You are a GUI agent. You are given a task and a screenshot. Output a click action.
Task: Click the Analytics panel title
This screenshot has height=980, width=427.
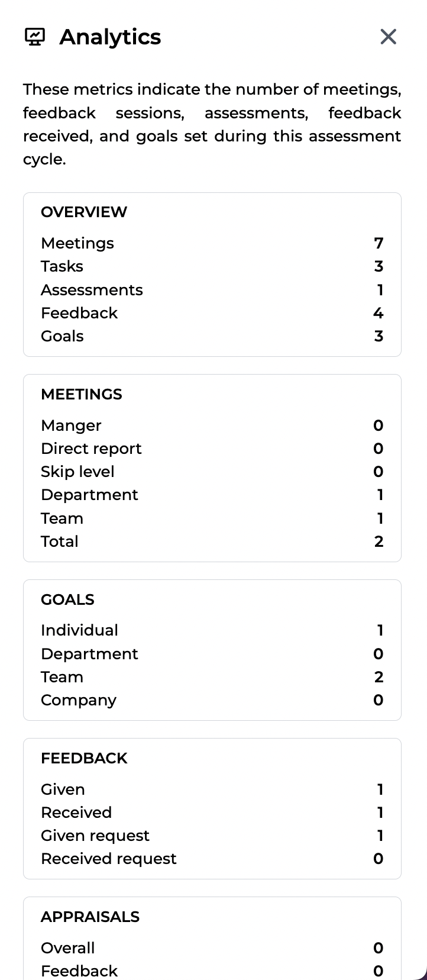pos(110,37)
